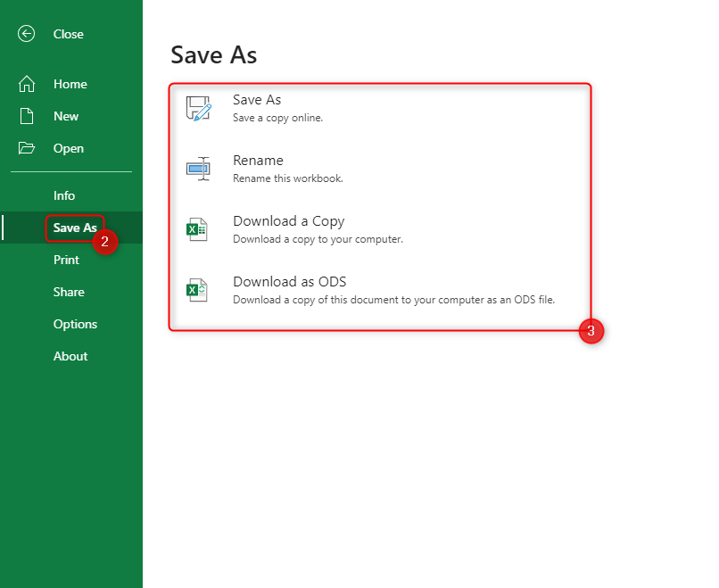Click the Rename workbook icon
Viewport: 719px width, 588px height.
point(197,169)
